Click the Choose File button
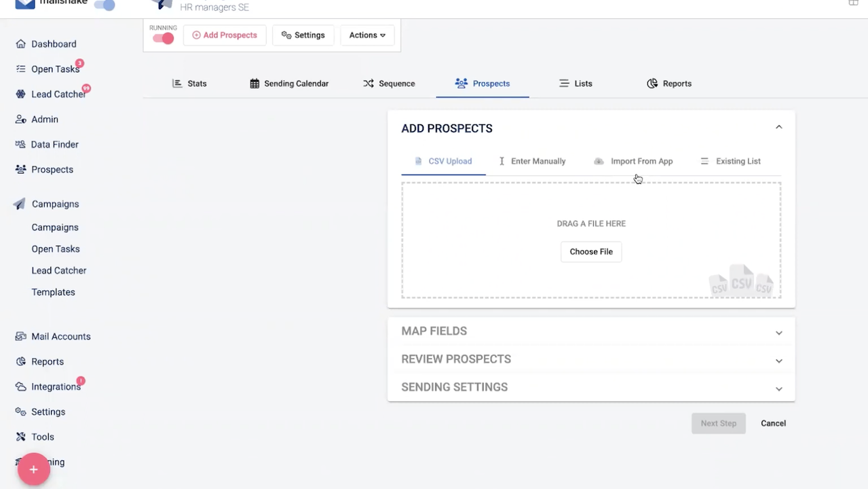The height and width of the screenshot is (489, 868). click(x=591, y=252)
